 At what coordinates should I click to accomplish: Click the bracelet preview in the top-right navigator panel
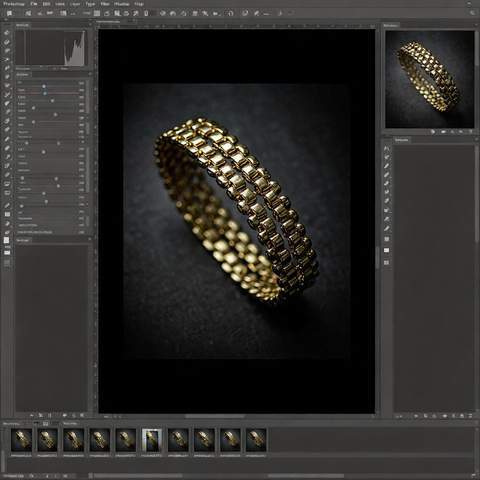coord(430,79)
